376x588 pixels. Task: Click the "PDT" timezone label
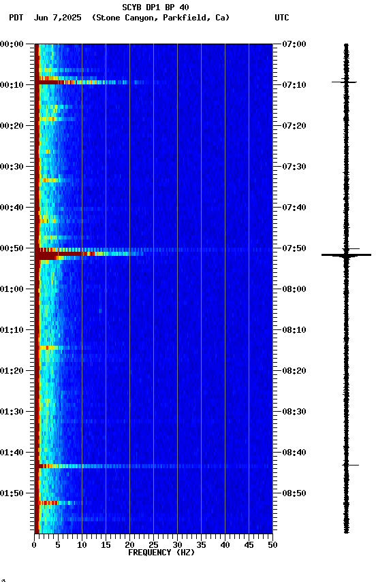pyautogui.click(x=16, y=18)
